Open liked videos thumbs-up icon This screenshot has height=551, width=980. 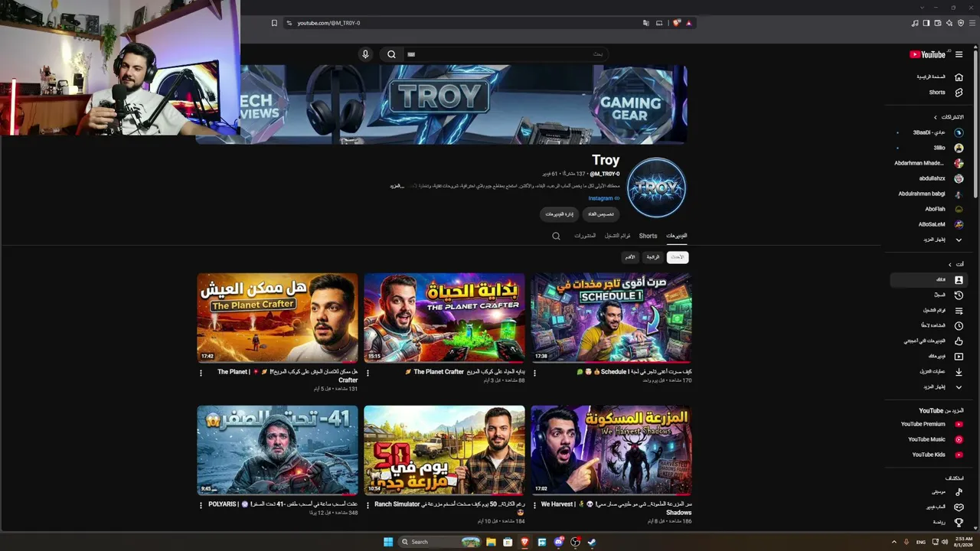[959, 341]
